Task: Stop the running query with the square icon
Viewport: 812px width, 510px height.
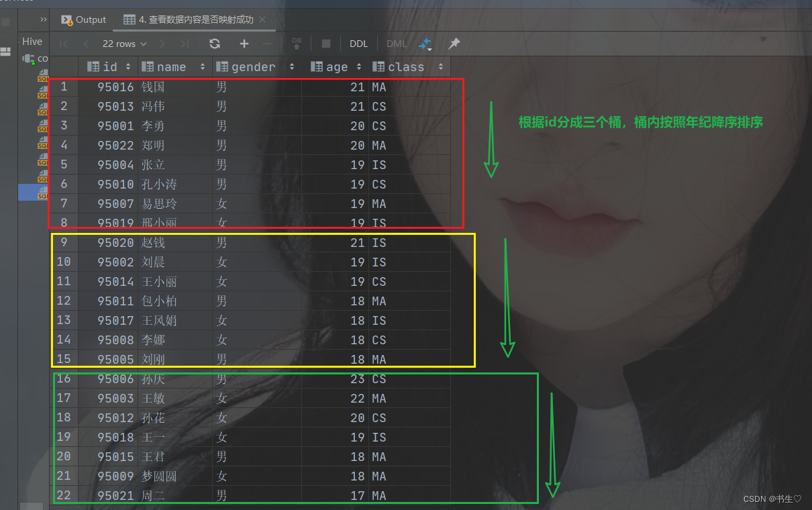Action: (326, 44)
